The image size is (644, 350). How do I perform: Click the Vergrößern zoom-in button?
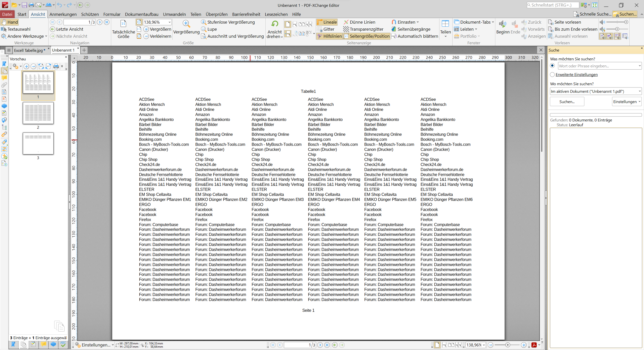click(157, 29)
